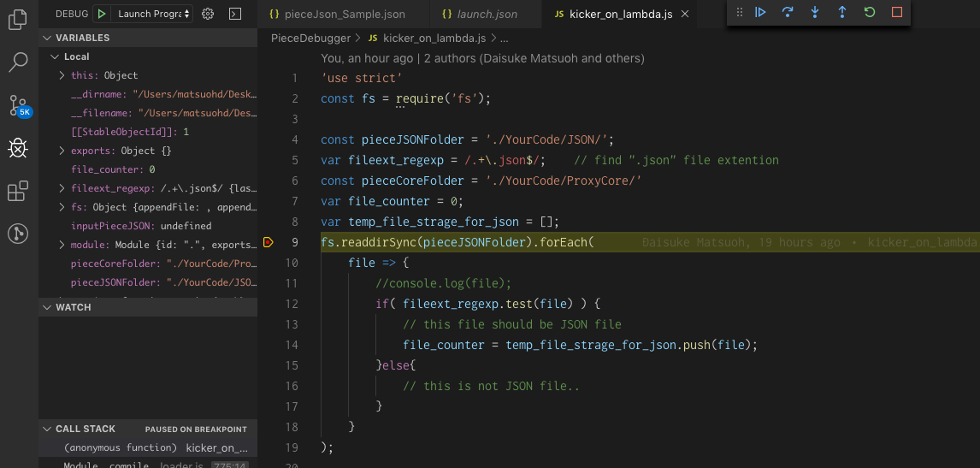Image resolution: width=980 pixels, height=468 pixels.
Task: Select the __filename variable row
Action: tap(147, 113)
